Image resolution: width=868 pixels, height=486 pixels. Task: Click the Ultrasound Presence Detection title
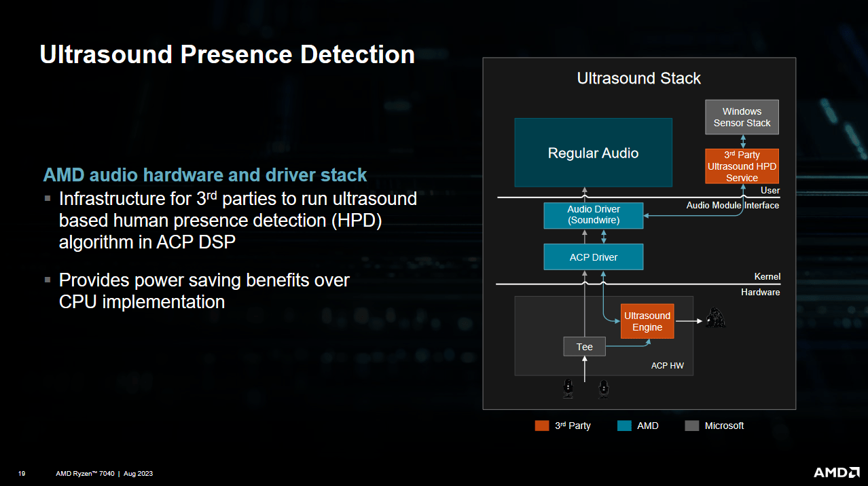click(x=228, y=54)
